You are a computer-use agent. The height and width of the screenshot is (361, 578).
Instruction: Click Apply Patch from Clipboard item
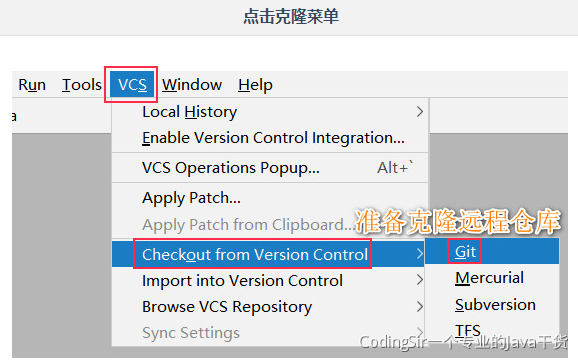(x=248, y=225)
